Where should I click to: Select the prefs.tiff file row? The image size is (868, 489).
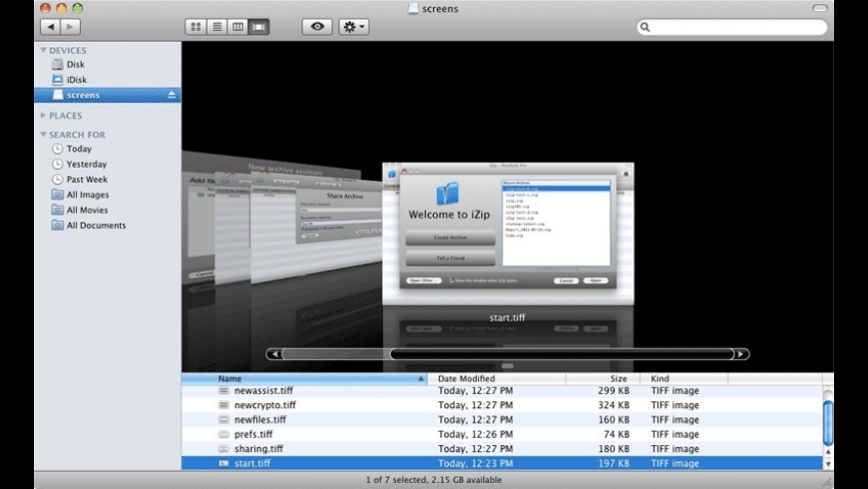tap(252, 434)
